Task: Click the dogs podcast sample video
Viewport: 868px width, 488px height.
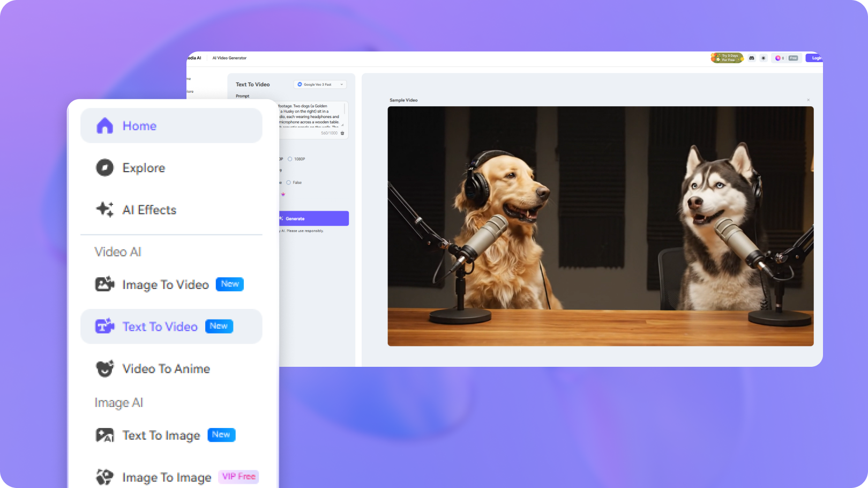Action: (601, 226)
